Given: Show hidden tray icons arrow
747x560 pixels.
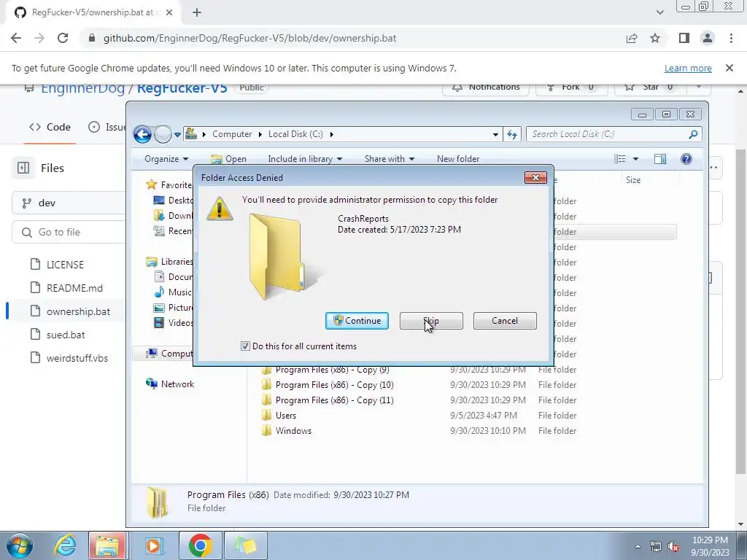Looking at the screenshot, I should pos(638,547).
